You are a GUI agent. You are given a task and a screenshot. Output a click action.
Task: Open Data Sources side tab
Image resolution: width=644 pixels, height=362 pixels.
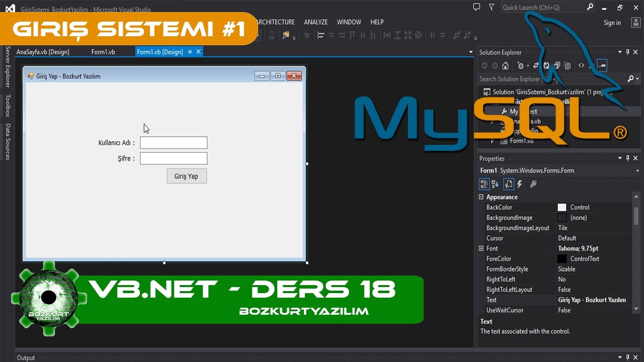coord(7,142)
